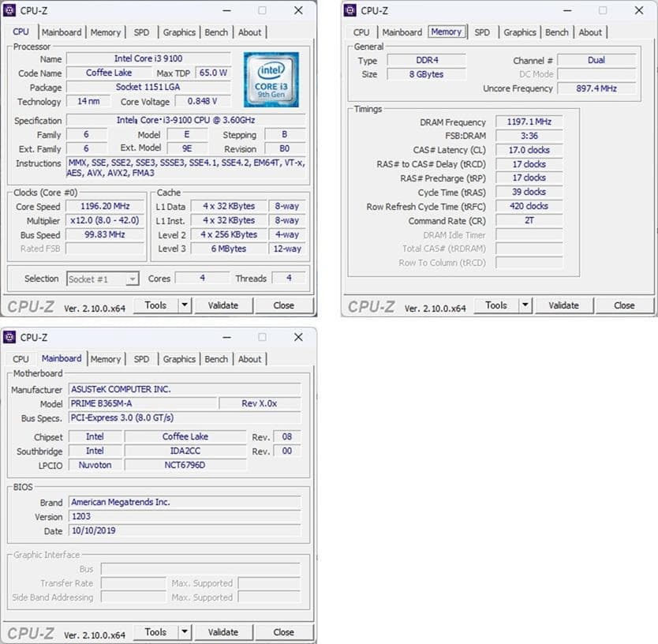Click the CPU-Z icon in the title bar
The height and width of the screenshot is (644, 658).
tap(10, 10)
